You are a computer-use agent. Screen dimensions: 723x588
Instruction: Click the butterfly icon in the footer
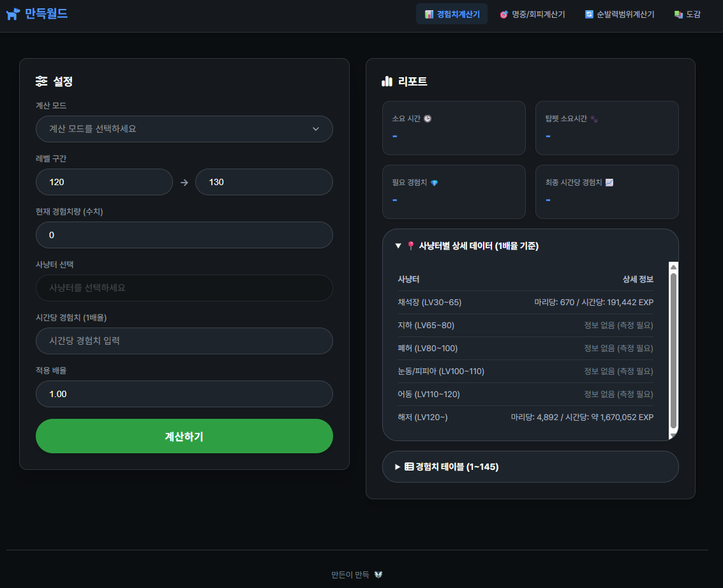(x=378, y=575)
